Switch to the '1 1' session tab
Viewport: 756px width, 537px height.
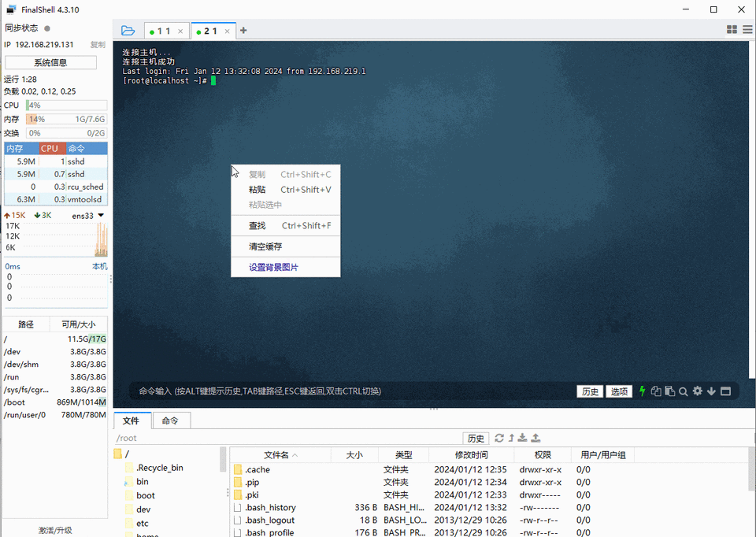click(164, 31)
